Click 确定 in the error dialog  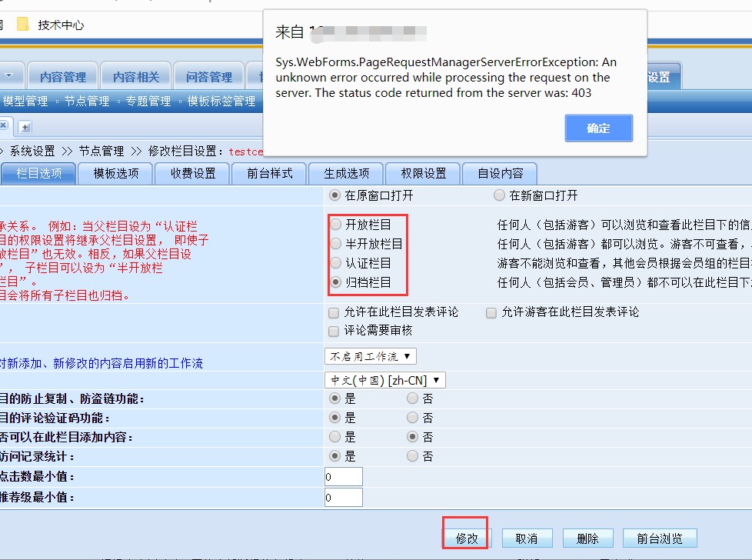[x=598, y=128]
